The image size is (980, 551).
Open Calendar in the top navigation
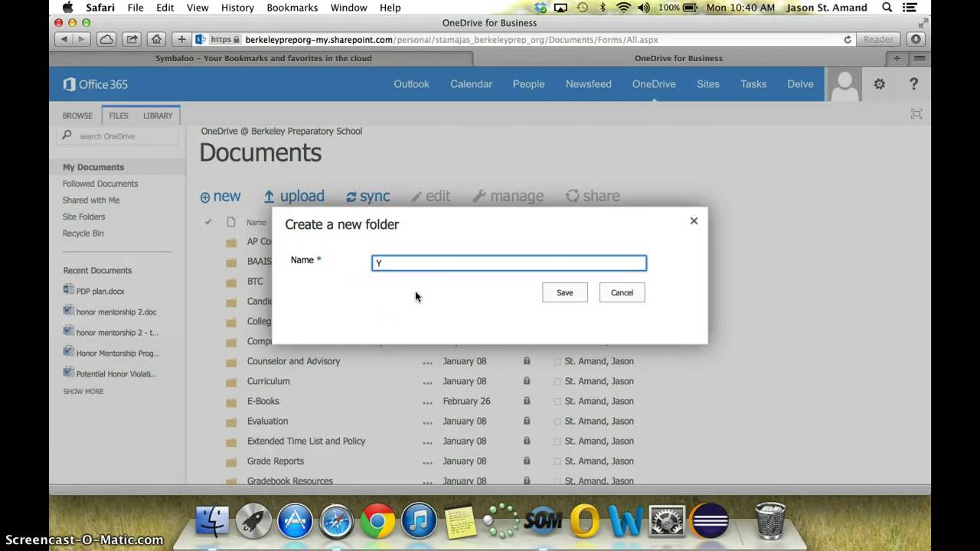pyautogui.click(x=471, y=84)
